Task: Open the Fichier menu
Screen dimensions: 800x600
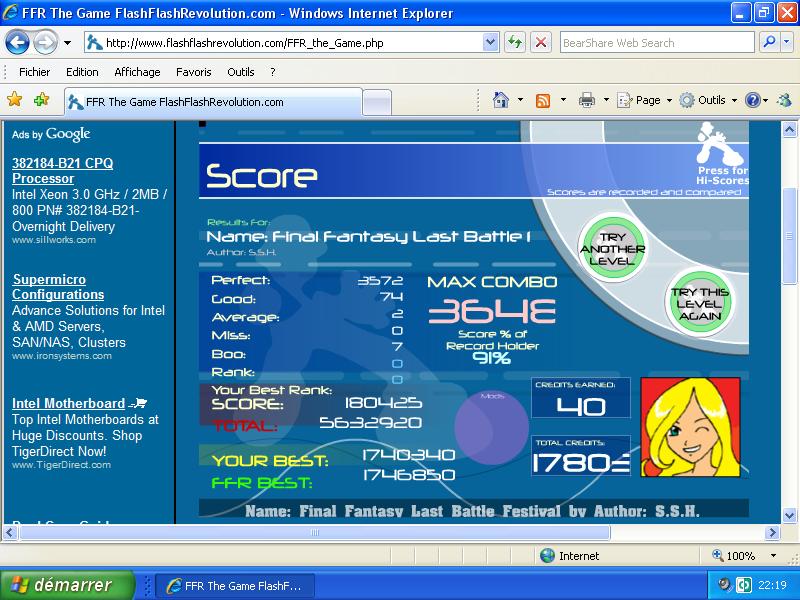Action: coord(34,72)
